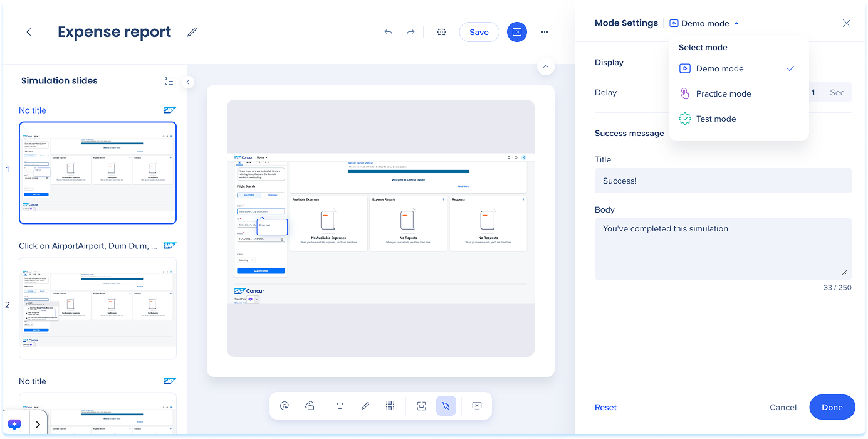Select the blur dots tool
Image resolution: width=868 pixels, height=439 pixels.
[x=390, y=406]
